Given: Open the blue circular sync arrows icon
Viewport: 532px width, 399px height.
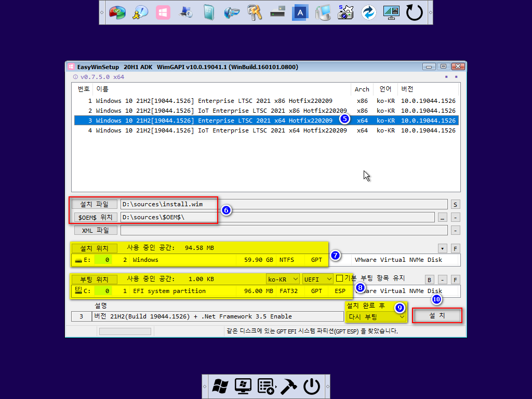Looking at the screenshot, I should pos(368,12).
